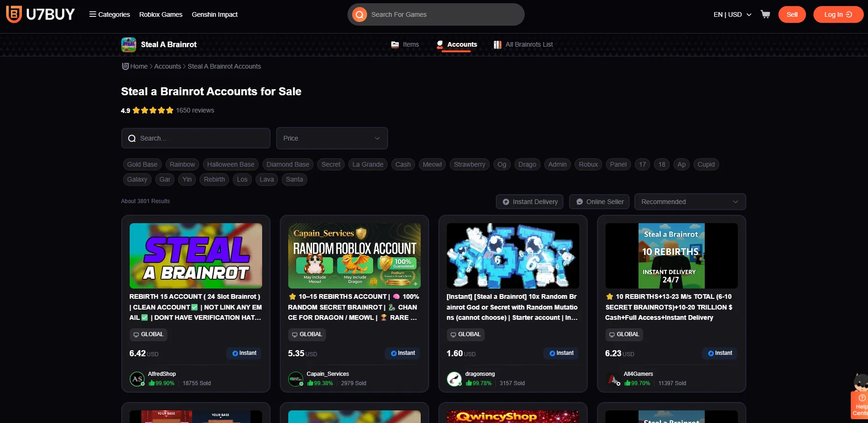Click the Log In button
Screen dimensions: 868x423
click(x=838, y=14)
